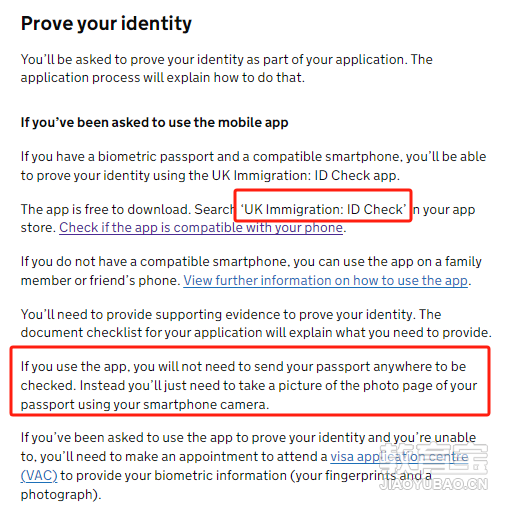509x513 pixels.
Task: Click the paragraph beginning "If you have a biometric passport"
Action: click(253, 166)
